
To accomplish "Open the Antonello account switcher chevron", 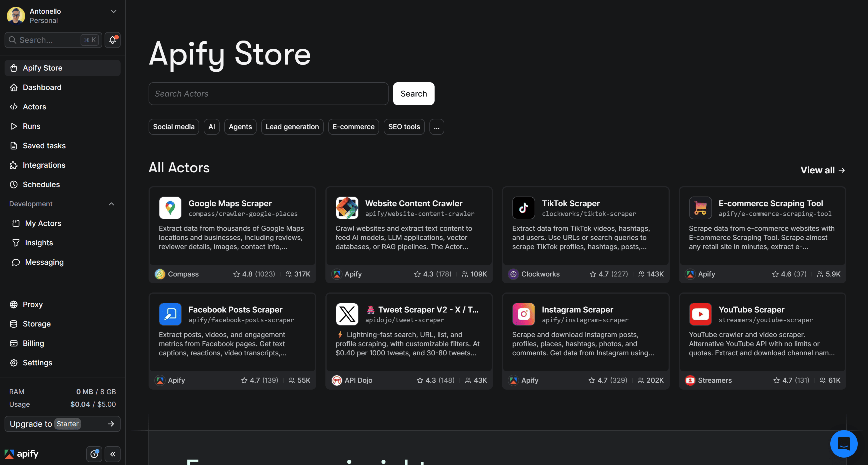I will pyautogui.click(x=113, y=11).
